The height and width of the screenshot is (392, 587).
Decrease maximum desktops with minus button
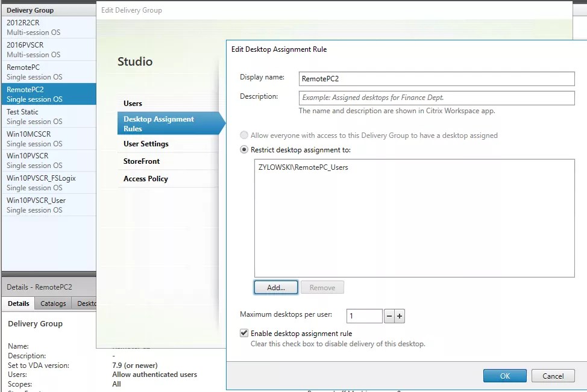389,316
